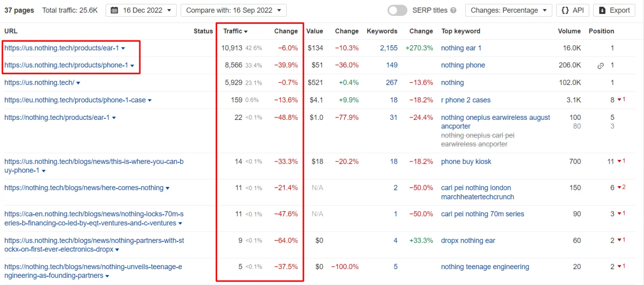Expand the caret after buy-phone-1 URL

pyautogui.click(x=44, y=171)
